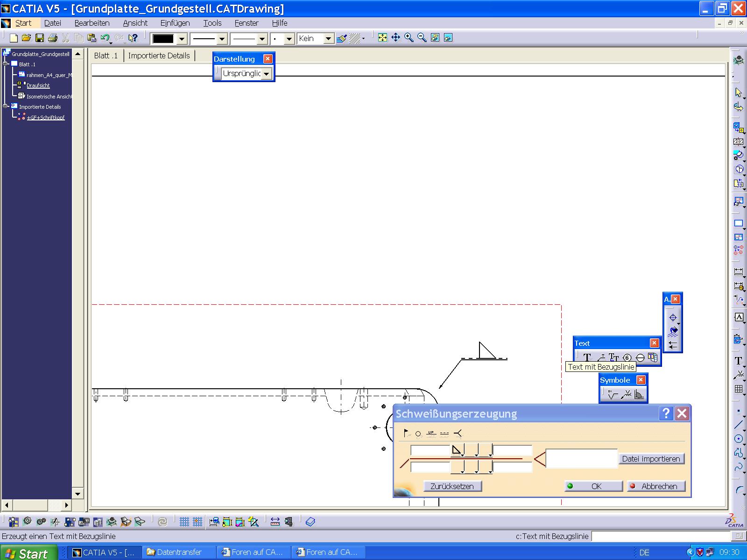Toggle the UP text side option
This screenshot has width=747, height=560.
pyautogui.click(x=431, y=434)
